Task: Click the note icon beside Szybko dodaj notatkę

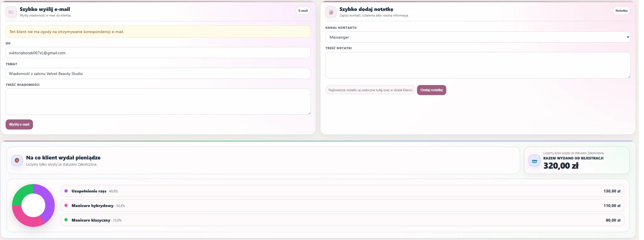Action: tap(331, 12)
